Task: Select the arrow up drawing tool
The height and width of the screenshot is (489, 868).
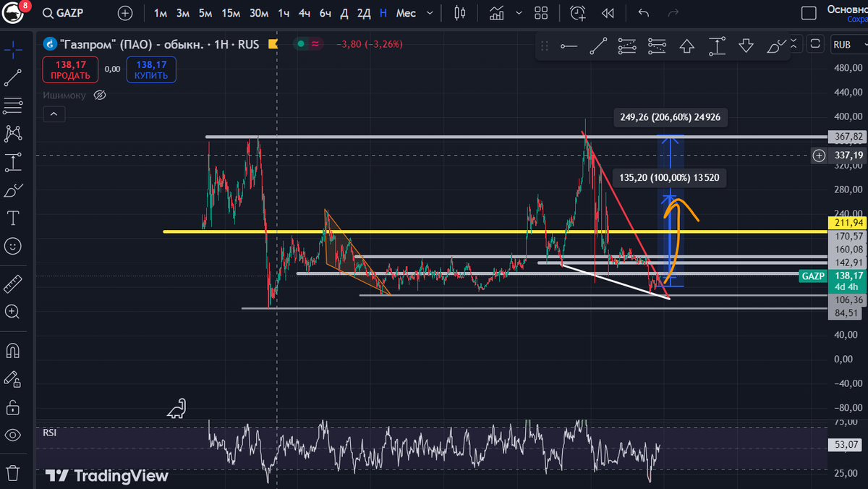Action: click(686, 46)
